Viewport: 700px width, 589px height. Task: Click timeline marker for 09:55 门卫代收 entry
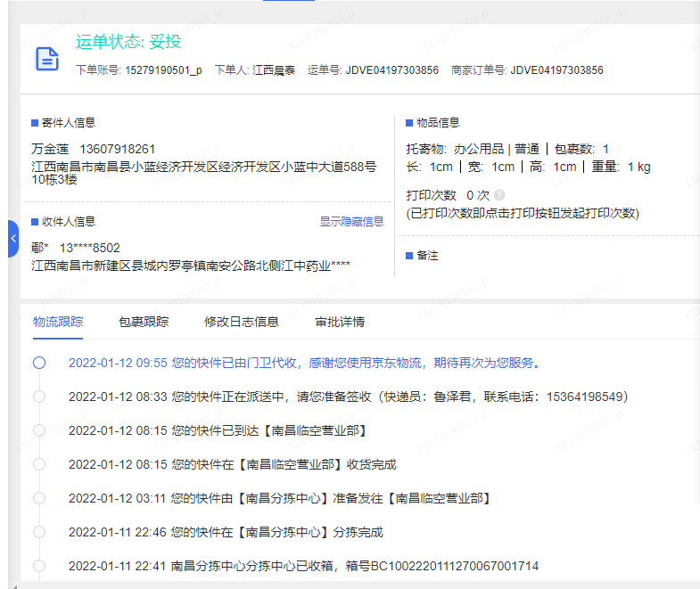39,363
